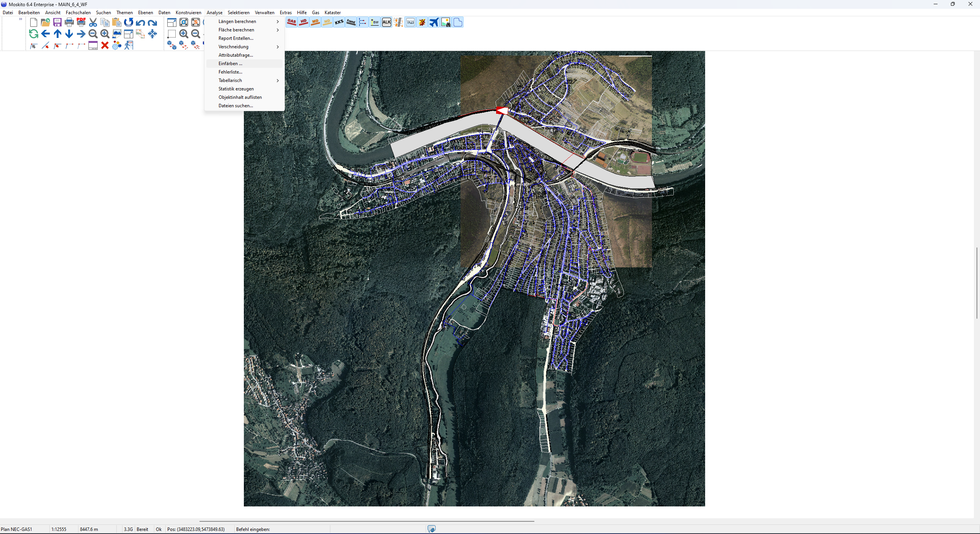Screen dimensions: 980x534
Task: Click the Befehl eingeben command input field
Action: [282, 529]
